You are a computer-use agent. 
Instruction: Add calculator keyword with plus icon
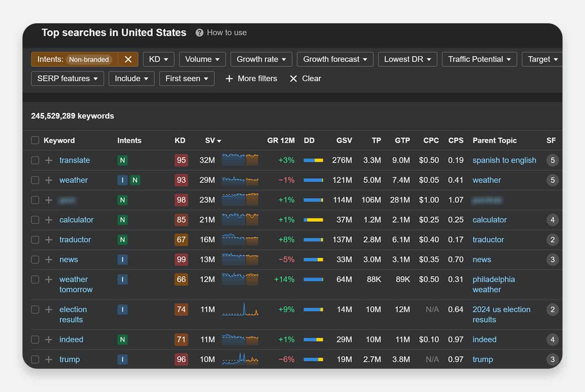(49, 220)
